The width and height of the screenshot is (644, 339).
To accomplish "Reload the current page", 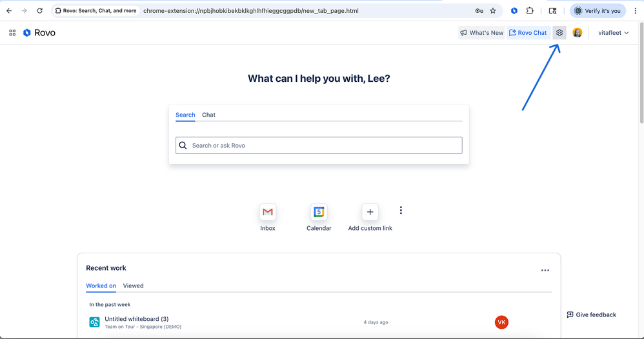I will tap(39, 11).
